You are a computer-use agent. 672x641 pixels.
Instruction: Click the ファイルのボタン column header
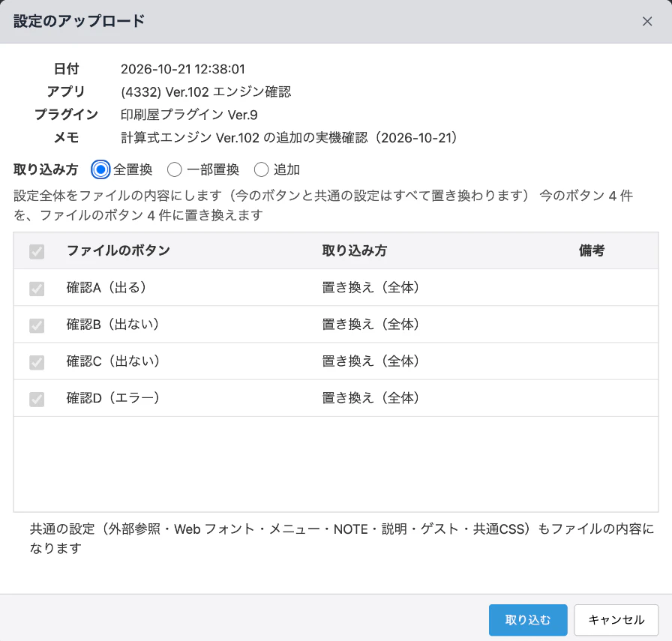(x=118, y=250)
